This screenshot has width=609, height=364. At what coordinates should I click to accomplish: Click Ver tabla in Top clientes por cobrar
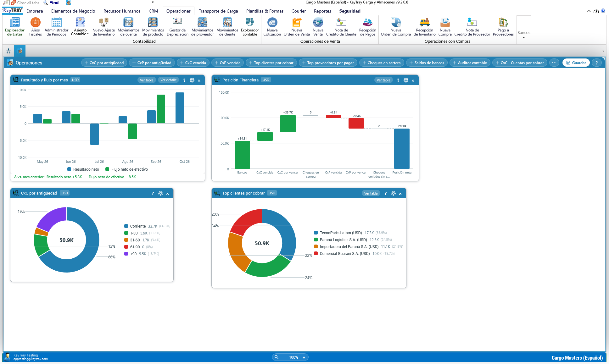point(371,193)
